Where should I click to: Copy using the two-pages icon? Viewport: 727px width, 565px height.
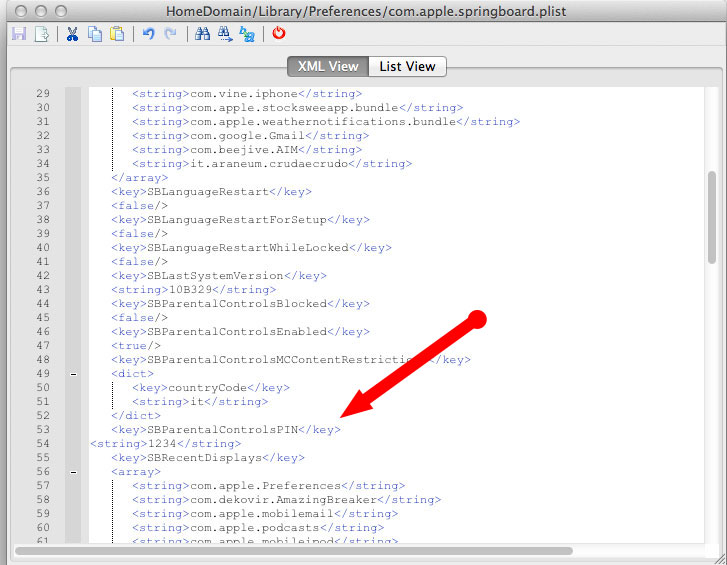point(95,34)
